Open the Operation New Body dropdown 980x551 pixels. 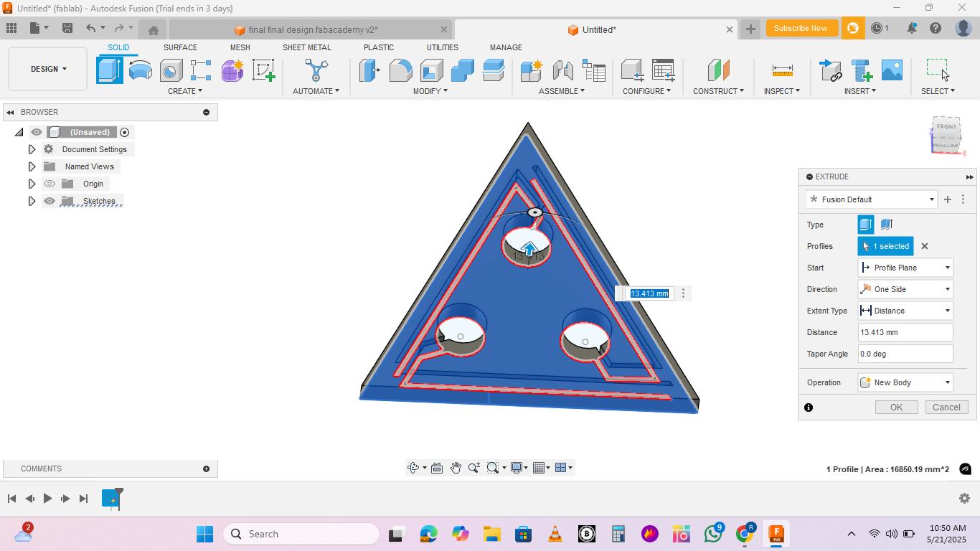905,382
